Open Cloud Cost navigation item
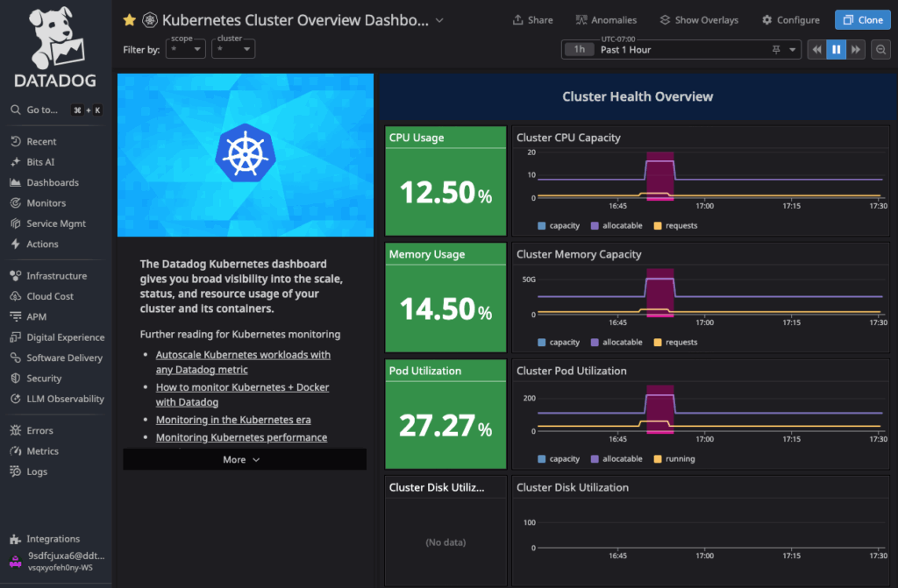The image size is (898, 588). [50, 296]
